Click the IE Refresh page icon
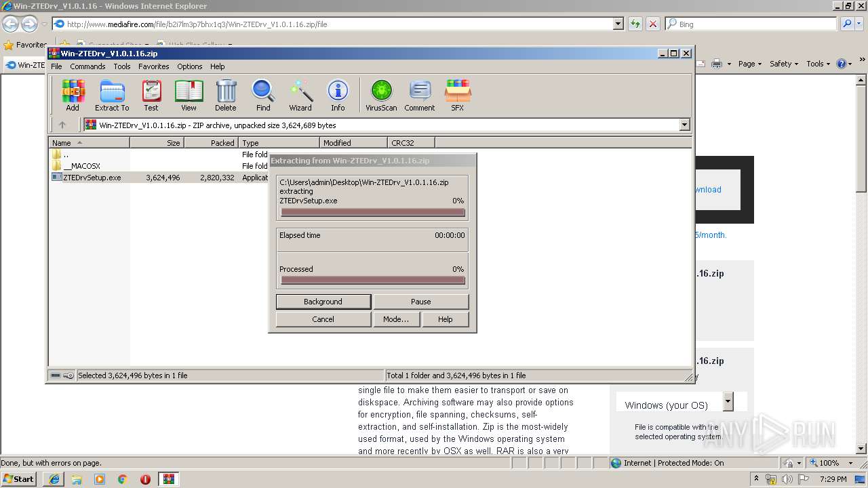The image size is (868, 488). (x=635, y=24)
